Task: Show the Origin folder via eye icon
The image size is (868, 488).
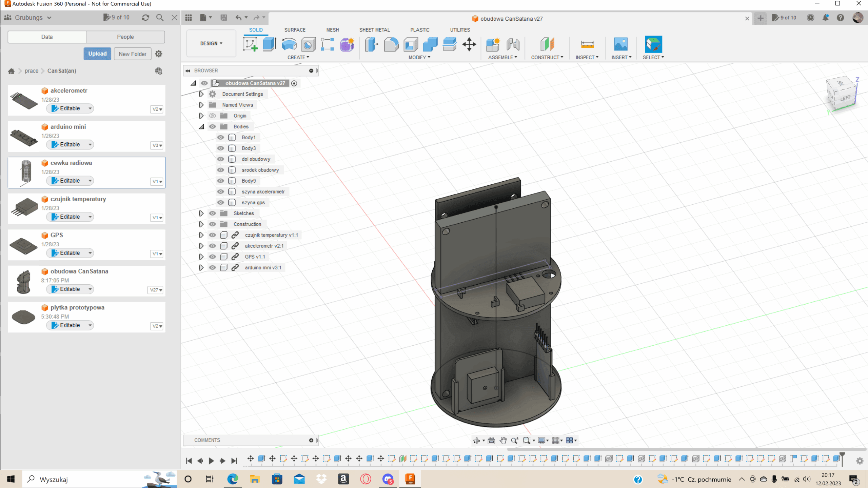Action: [x=213, y=116]
